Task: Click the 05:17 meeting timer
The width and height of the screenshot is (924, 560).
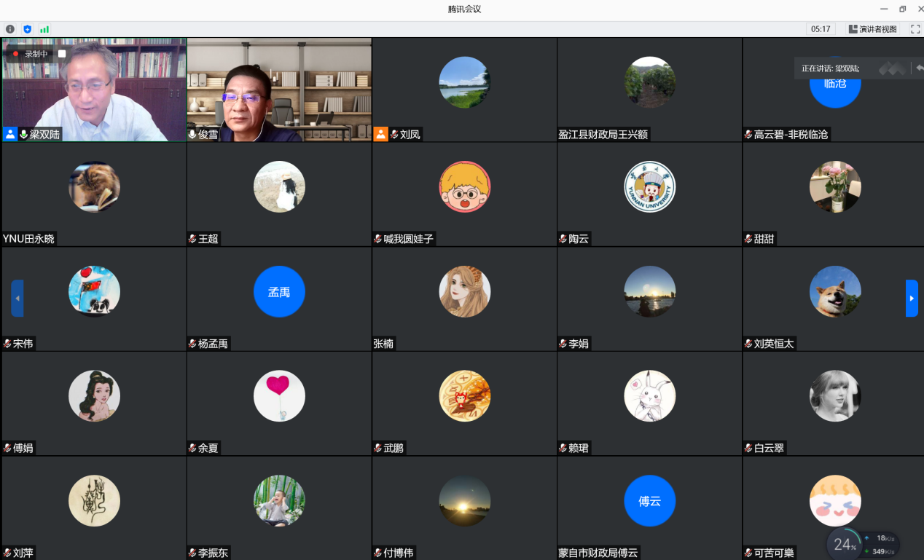Action: 821,29
